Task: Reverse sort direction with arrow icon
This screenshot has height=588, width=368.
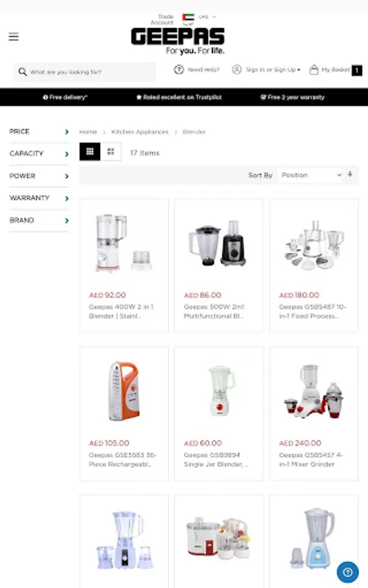Action: (350, 174)
